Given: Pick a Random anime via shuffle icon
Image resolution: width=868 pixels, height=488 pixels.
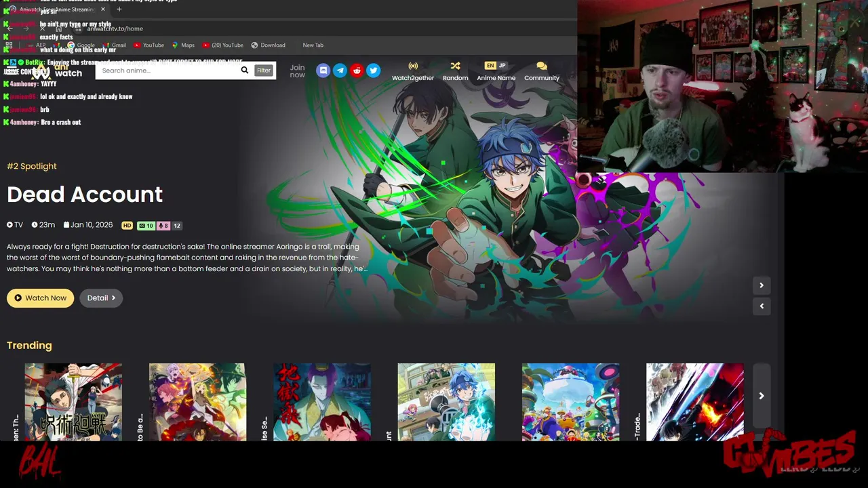Looking at the screenshot, I should 455,71.
